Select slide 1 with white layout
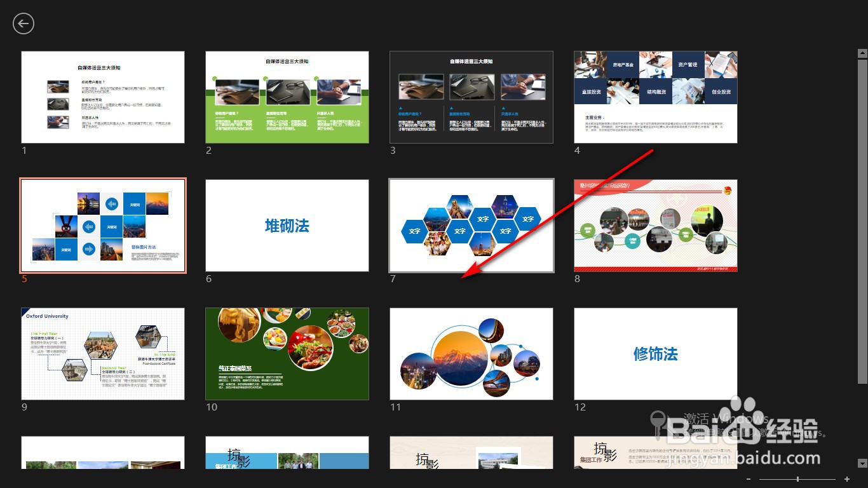Screen dimensions: 868x488 [103, 97]
